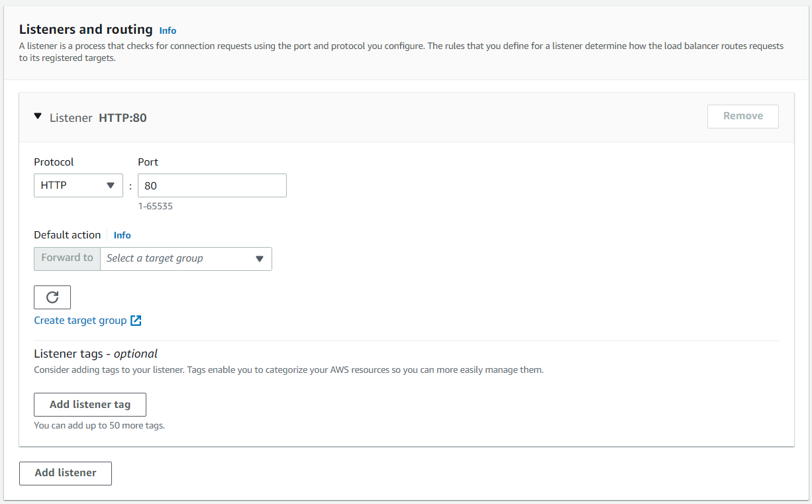Click the Listeners and routing heading
This screenshot has height=504, width=812.
click(x=86, y=29)
